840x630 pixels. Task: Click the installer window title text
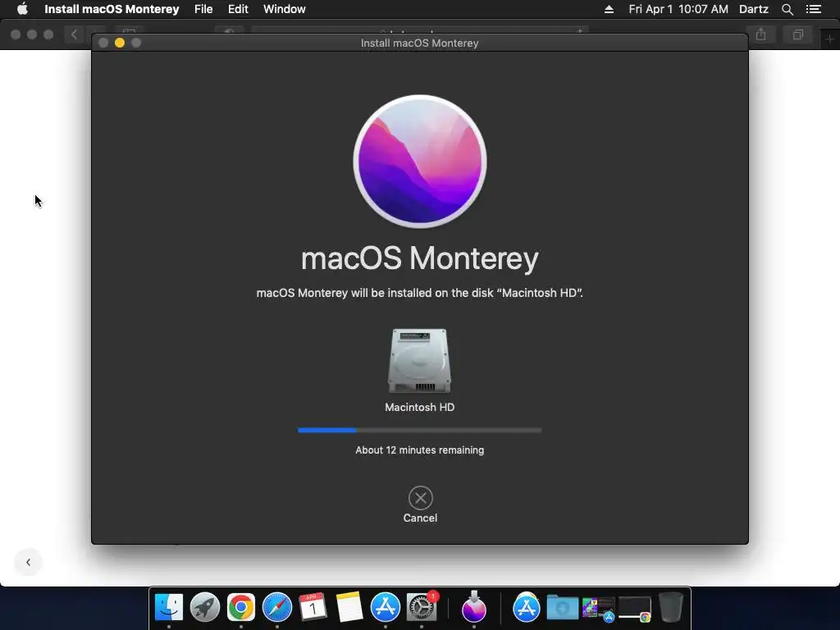(x=419, y=43)
